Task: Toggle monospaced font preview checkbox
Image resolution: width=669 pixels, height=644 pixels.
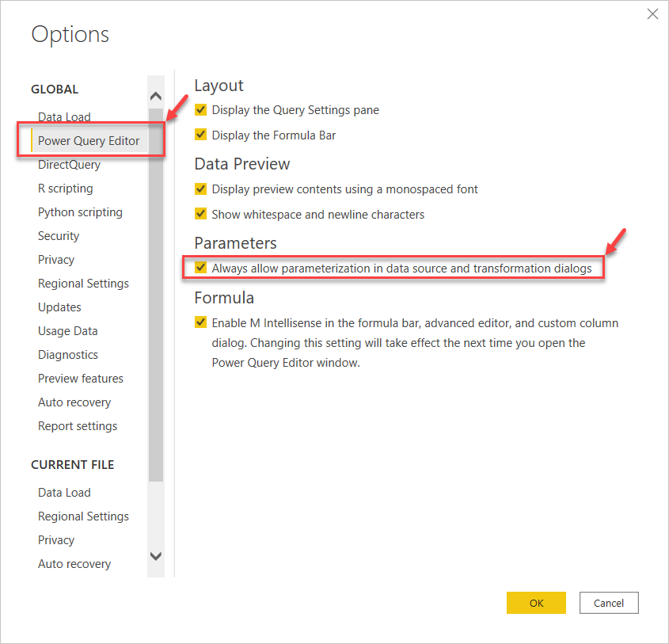Action: (201, 189)
